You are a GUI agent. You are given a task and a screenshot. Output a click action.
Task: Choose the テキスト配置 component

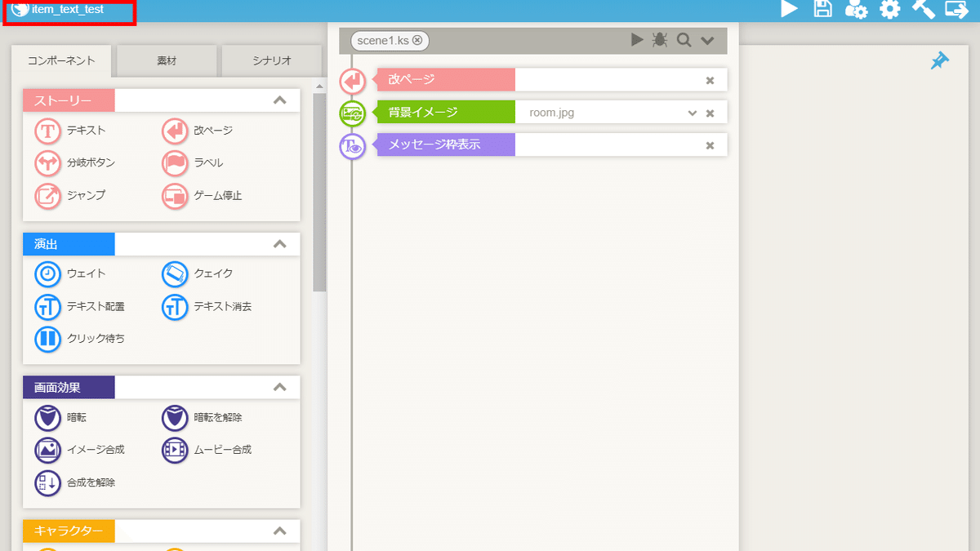click(x=80, y=307)
